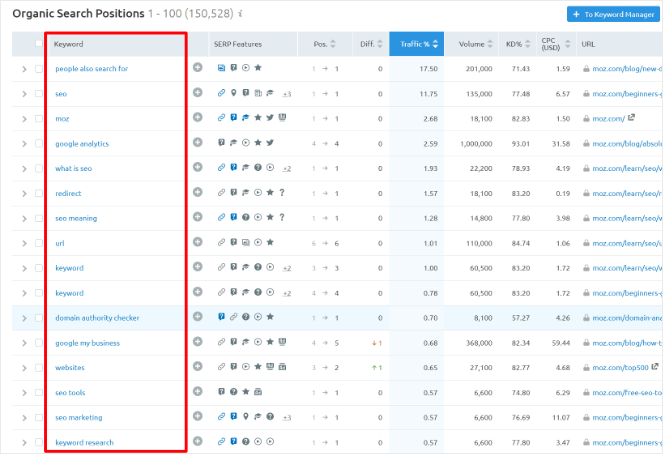Check the box for 'keyword research' row
Screen dimensions: 663x454
(39, 442)
